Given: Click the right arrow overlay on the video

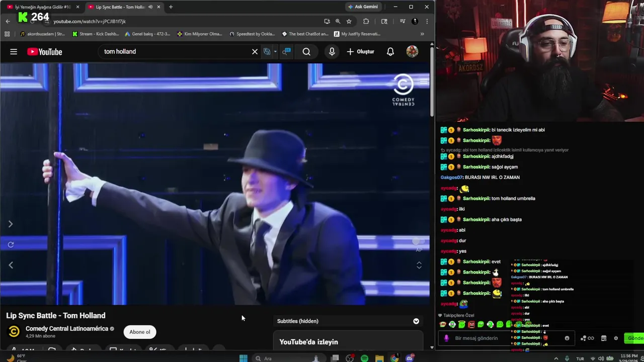Looking at the screenshot, I should pos(11,224).
